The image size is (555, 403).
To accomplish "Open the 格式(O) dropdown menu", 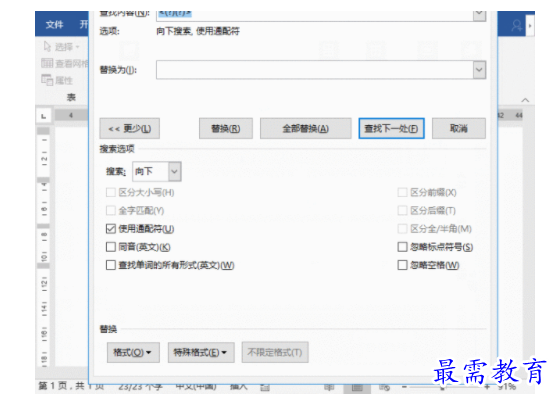I will tap(133, 352).
